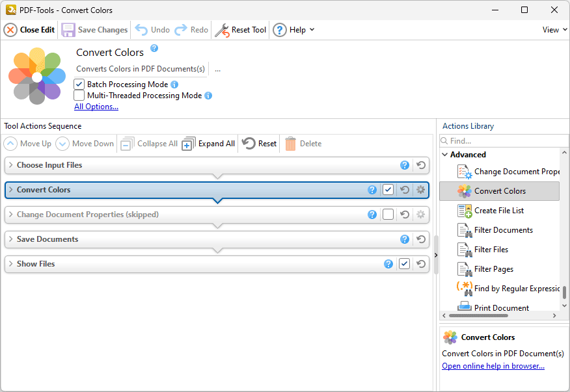570x392 pixels.
Task: Expand Change Document Properties (skipped) step
Action: coord(10,215)
